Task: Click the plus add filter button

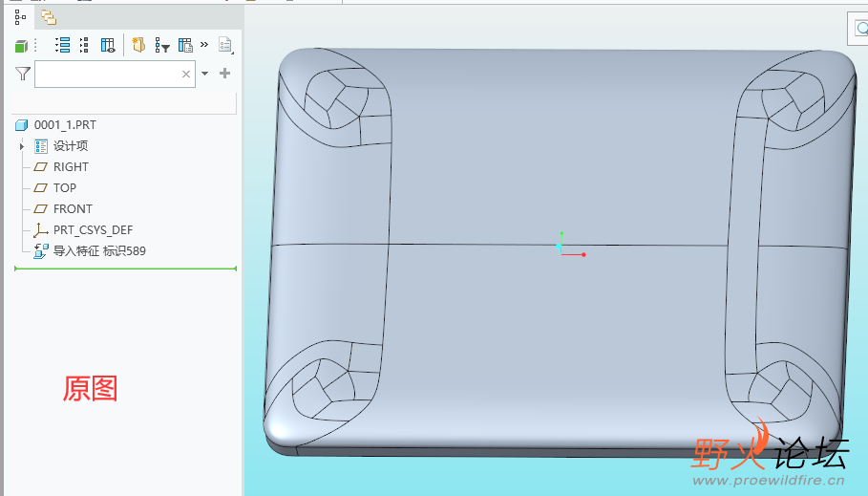Action: (x=224, y=74)
